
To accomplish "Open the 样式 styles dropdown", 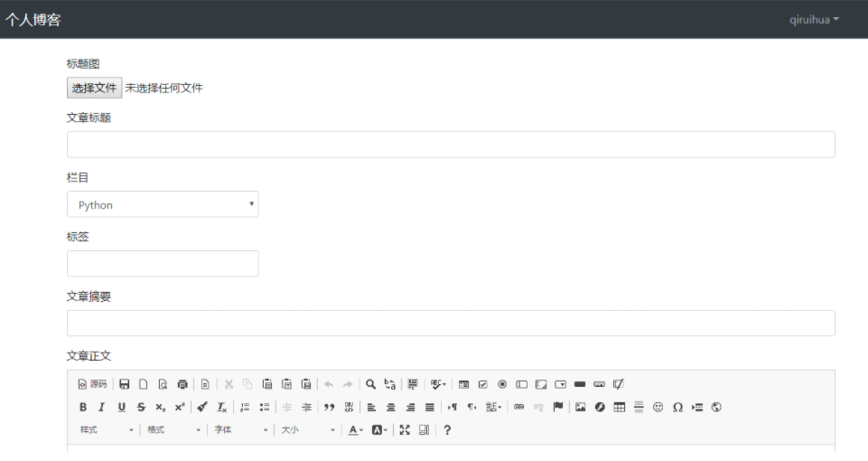I will pos(107,430).
